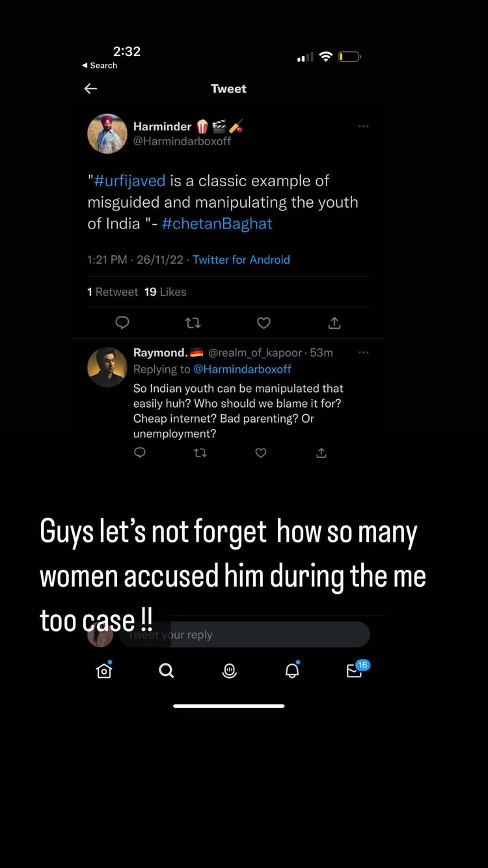Screen dimensions: 488x868
Task: Go back using the arrow at top
Action: pos(90,89)
